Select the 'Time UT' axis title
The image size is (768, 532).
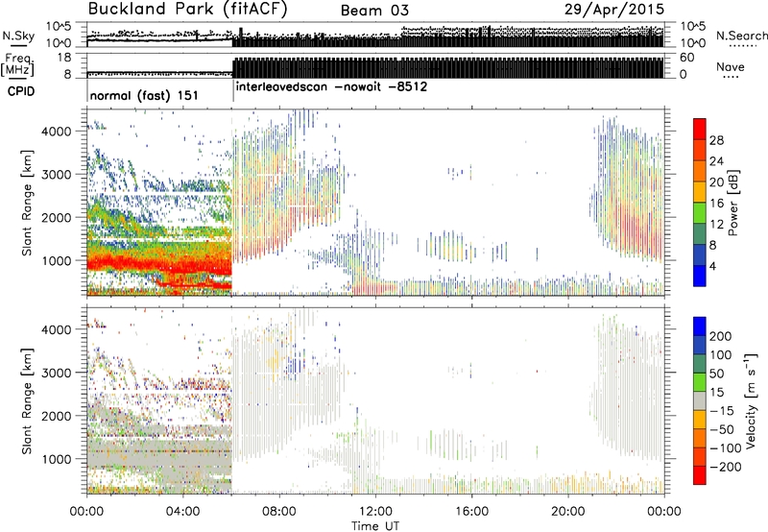375,525
